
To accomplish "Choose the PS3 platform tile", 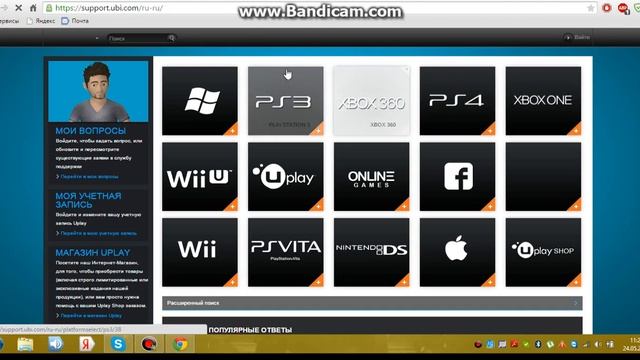I will (x=286, y=101).
